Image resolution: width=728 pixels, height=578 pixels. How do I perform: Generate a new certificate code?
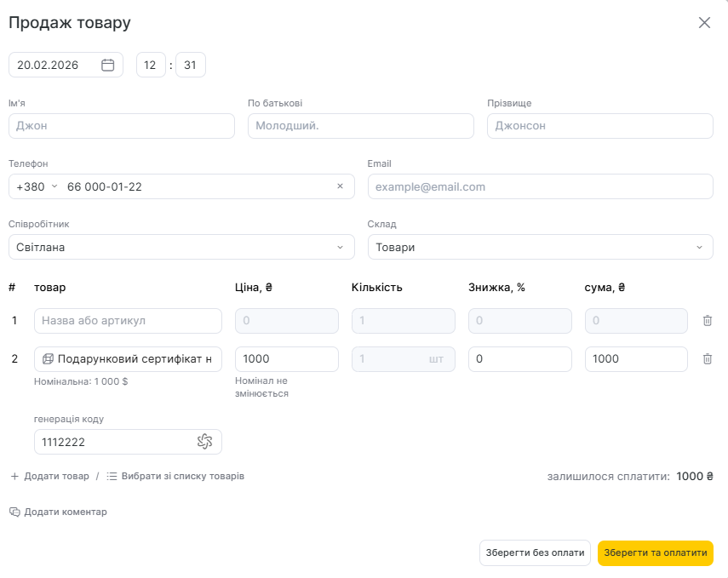click(204, 442)
